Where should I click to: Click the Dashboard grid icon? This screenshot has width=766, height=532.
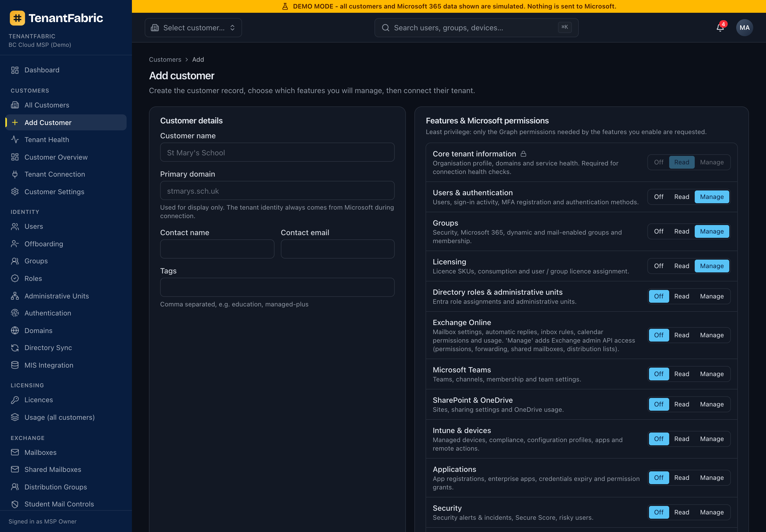pyautogui.click(x=15, y=70)
